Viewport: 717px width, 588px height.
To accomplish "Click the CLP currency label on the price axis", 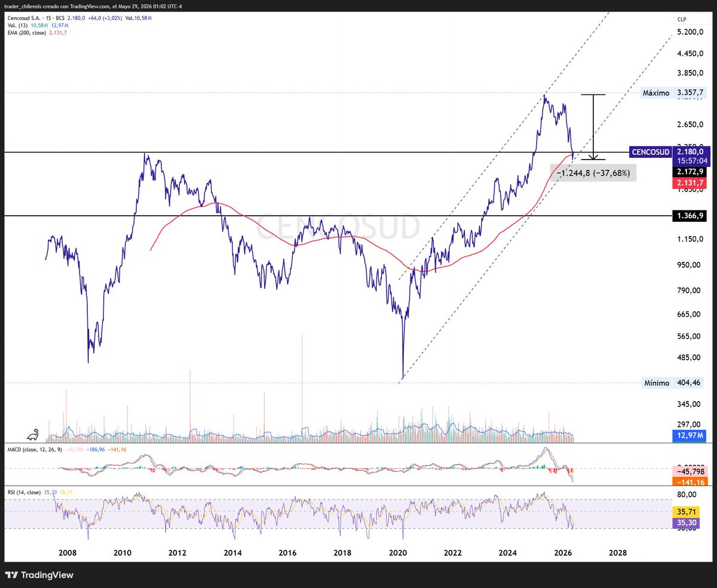I will point(682,19).
